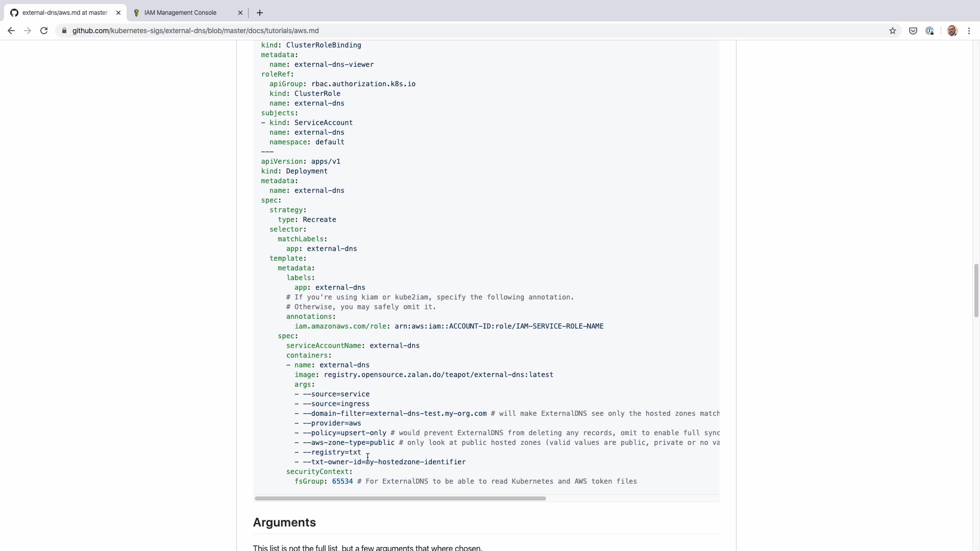Click the browser forward arrow
The image size is (980, 551).
click(28, 31)
